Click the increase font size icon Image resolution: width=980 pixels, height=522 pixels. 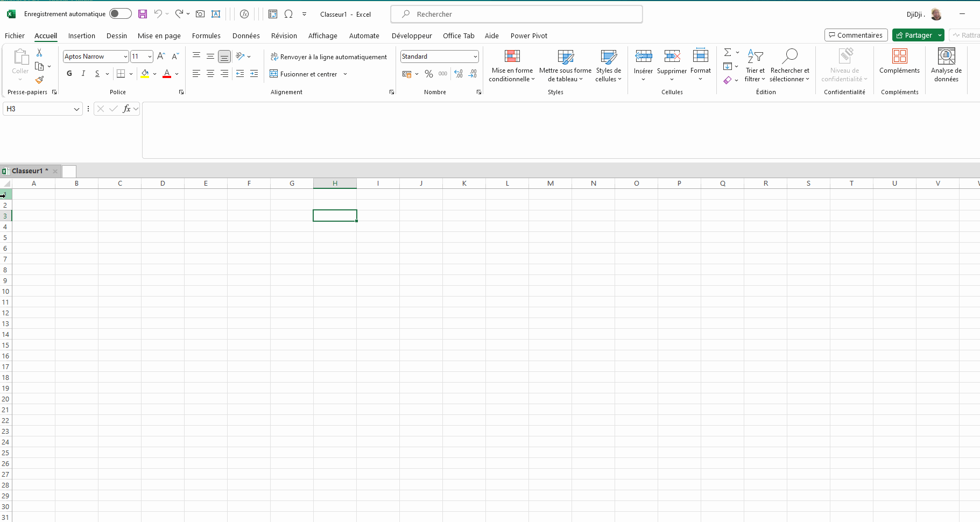point(161,56)
